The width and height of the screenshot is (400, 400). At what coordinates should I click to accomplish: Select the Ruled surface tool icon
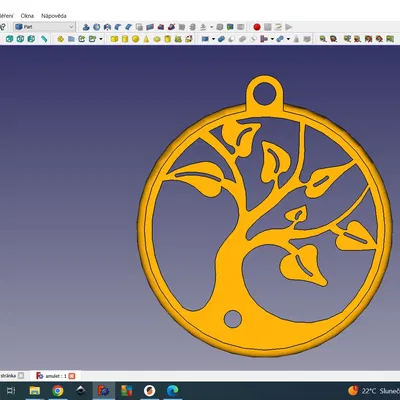coord(150,27)
